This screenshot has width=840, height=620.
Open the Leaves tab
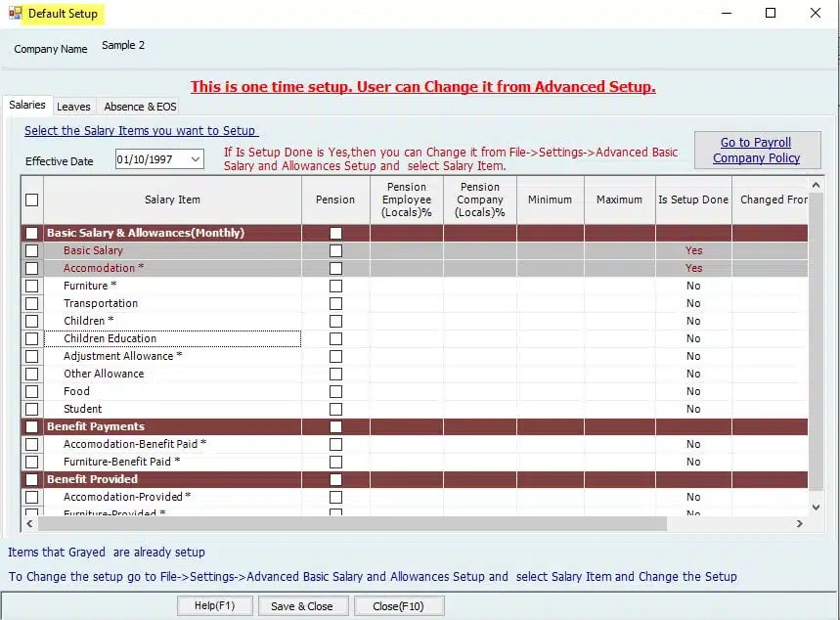click(73, 107)
